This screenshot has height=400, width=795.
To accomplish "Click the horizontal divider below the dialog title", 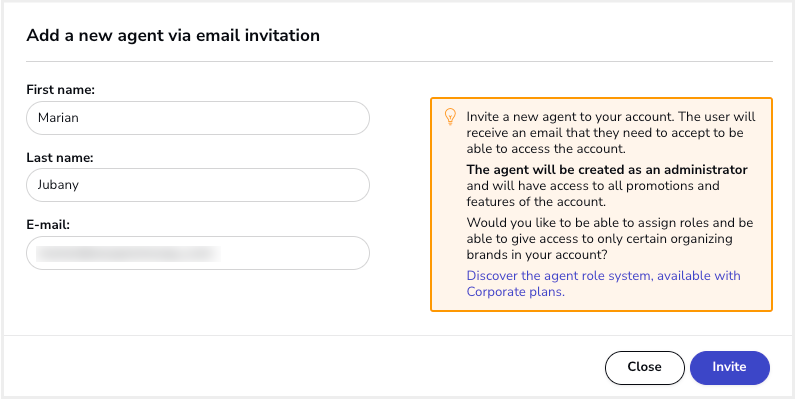I will 400,62.
